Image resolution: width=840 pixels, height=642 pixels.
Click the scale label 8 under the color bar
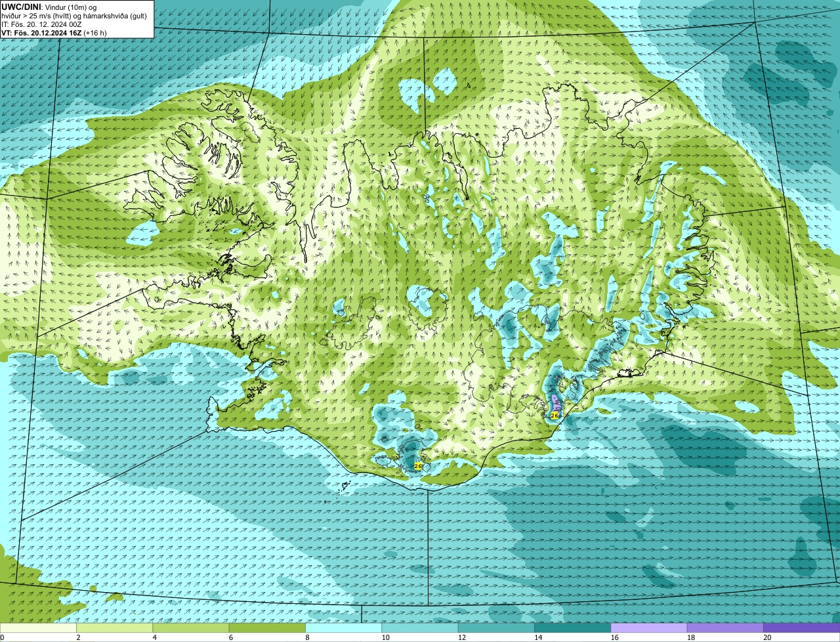pos(308,637)
